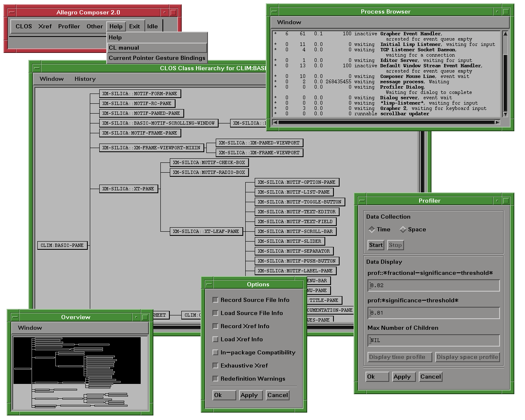Open History menu in CLOS Class Hierarchy
This screenshot has height=420, width=525.
coord(85,79)
